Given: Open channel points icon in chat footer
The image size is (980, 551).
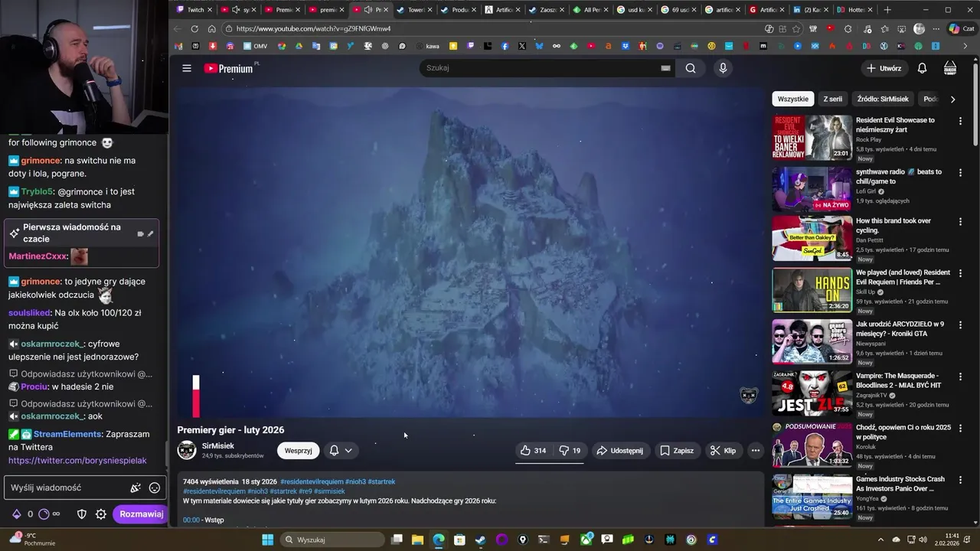Looking at the screenshot, I should [x=44, y=514].
